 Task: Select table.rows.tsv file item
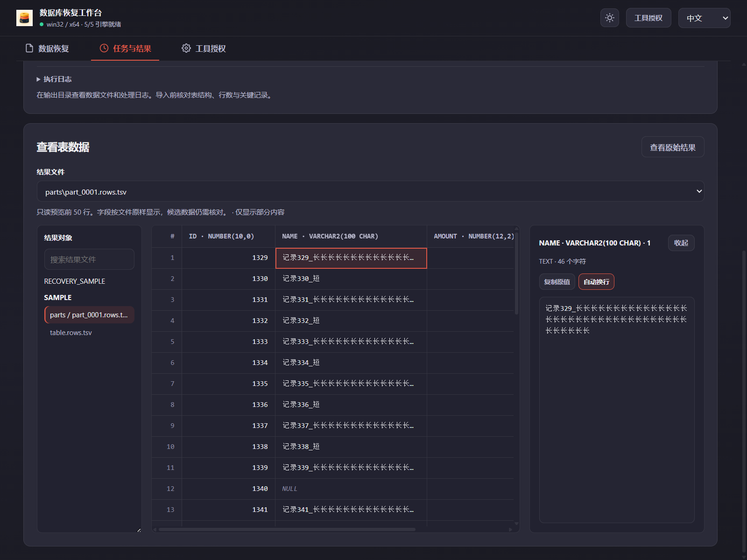(71, 332)
